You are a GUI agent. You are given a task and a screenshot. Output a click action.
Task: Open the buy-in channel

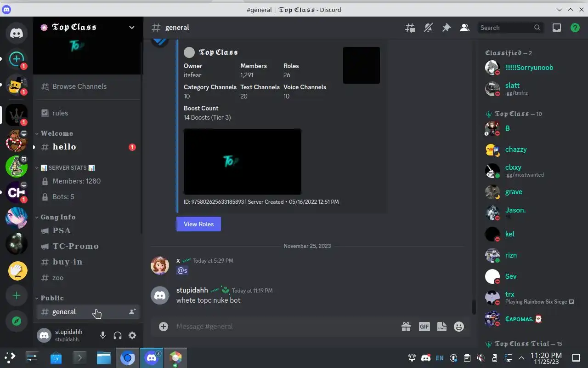[x=88, y=262]
